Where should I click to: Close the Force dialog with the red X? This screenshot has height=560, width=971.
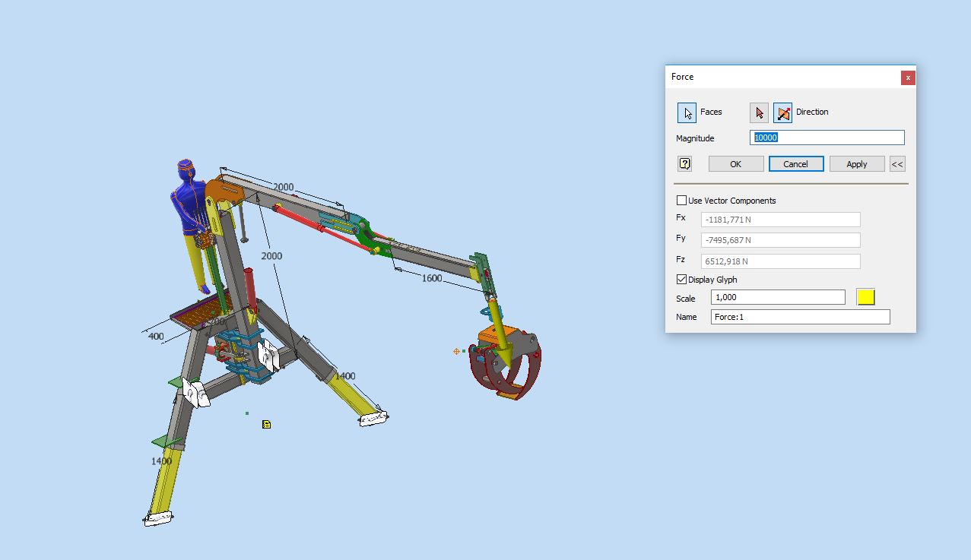(x=907, y=78)
